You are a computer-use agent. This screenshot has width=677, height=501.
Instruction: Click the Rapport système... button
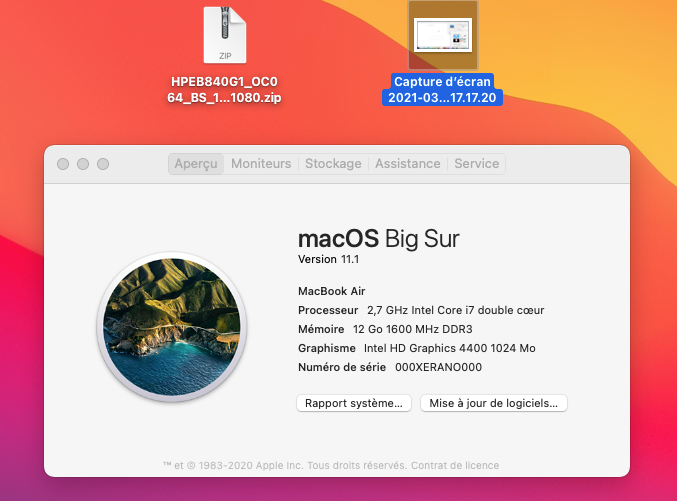354,403
